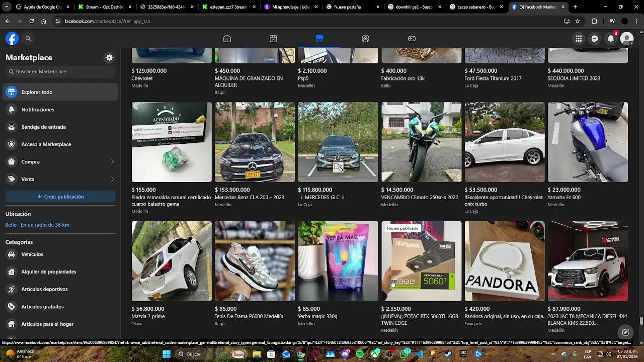Expand the Compra section chevron
The height and width of the screenshot is (362, 644).
pos(112,162)
